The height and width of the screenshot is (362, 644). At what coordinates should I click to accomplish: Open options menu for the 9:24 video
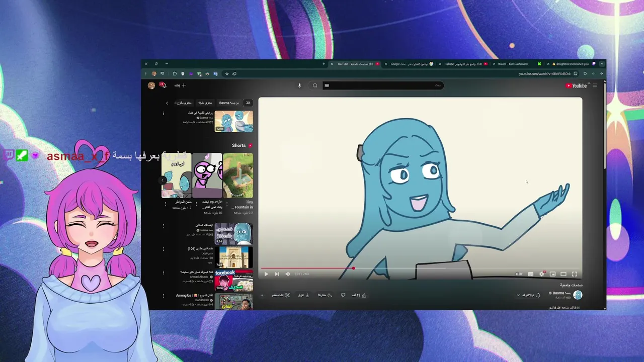pos(164,226)
